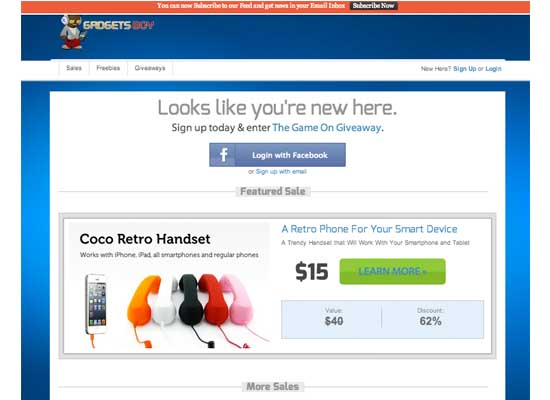
Task: Click the Subscribe Now button
Action: click(x=373, y=6)
